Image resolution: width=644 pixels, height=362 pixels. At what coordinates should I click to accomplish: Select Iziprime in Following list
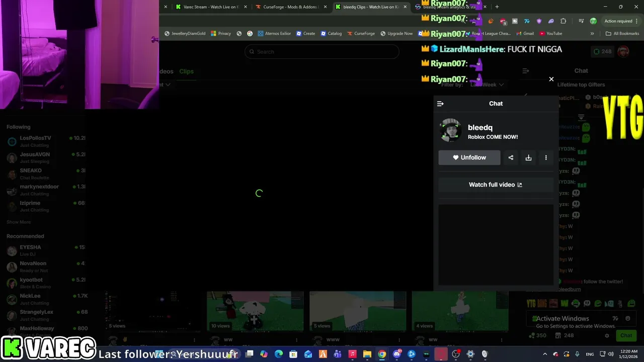46,206
